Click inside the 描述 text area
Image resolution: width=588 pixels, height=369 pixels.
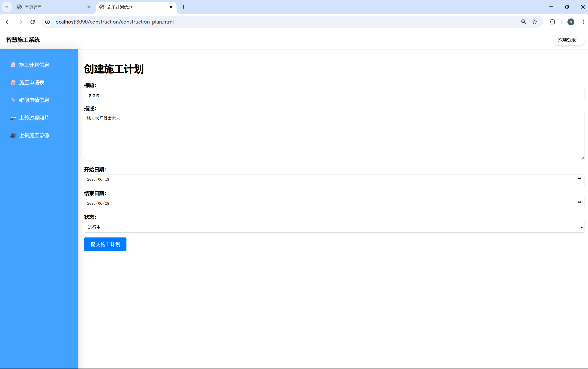[x=334, y=137]
